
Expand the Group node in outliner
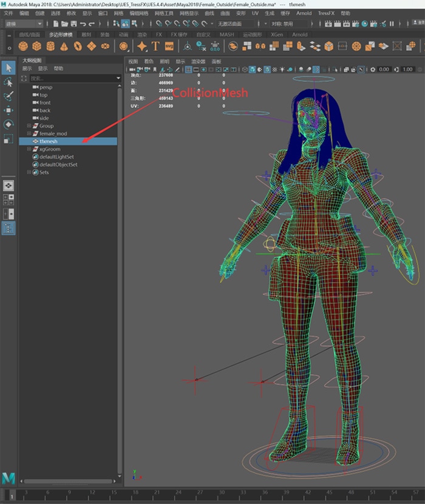tap(29, 126)
